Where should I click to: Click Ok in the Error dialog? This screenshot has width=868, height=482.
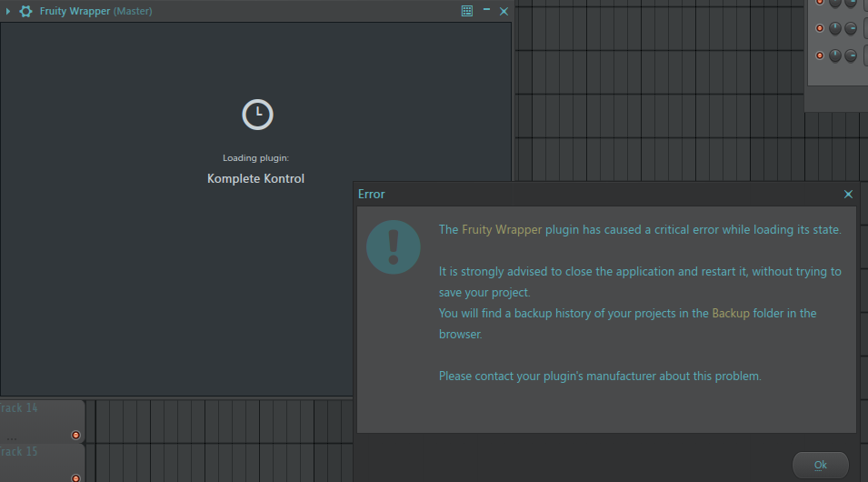point(821,465)
